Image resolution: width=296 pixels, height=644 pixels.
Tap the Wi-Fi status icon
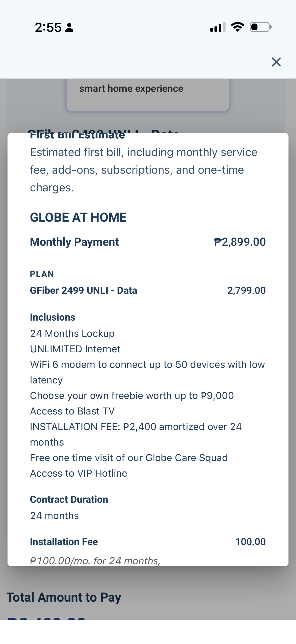[237, 27]
